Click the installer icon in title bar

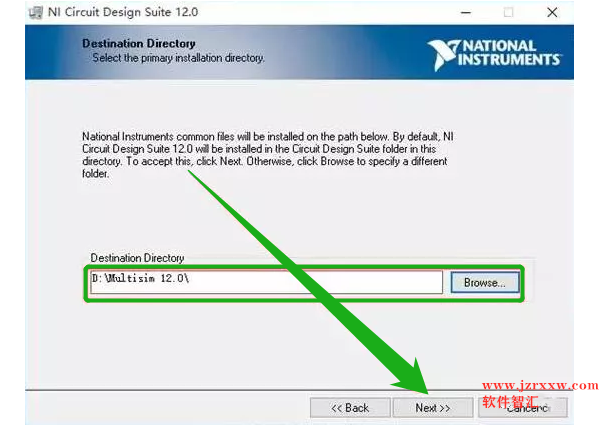click(36, 12)
